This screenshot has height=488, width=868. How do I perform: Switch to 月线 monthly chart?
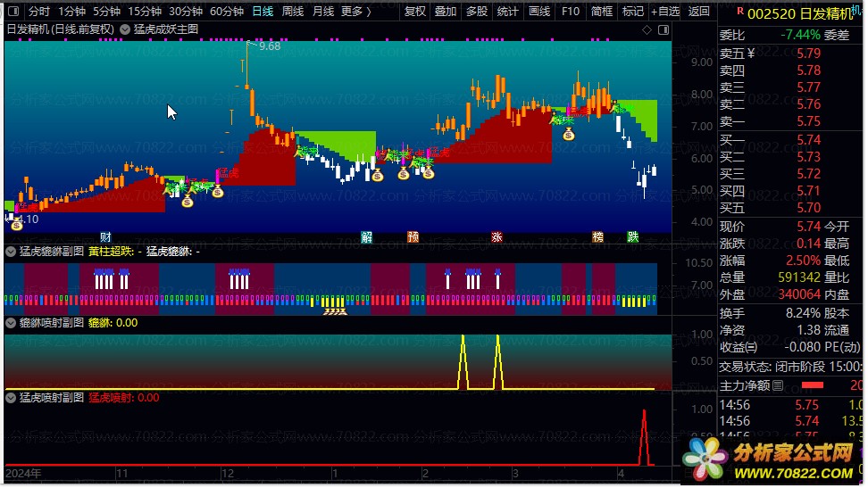click(x=323, y=11)
